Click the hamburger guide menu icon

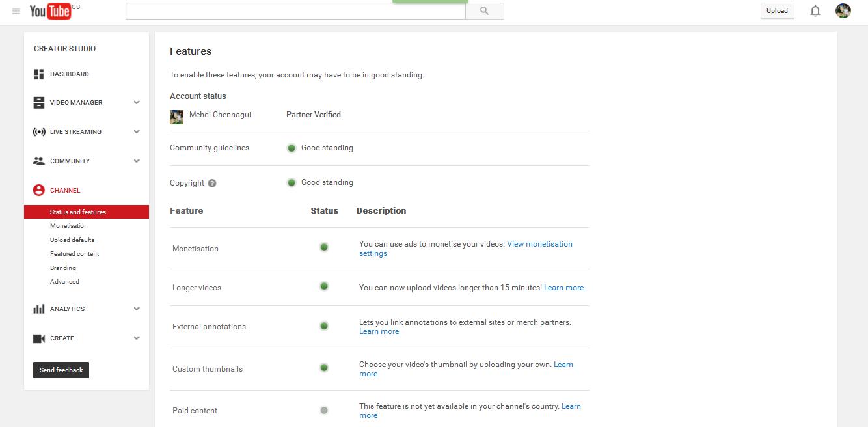pos(16,11)
